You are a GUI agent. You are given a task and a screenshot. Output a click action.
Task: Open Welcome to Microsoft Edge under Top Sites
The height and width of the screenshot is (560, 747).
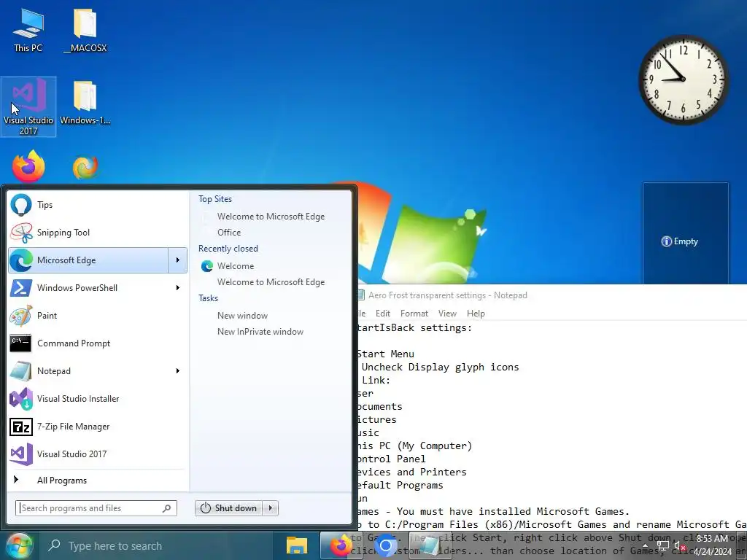click(x=270, y=216)
